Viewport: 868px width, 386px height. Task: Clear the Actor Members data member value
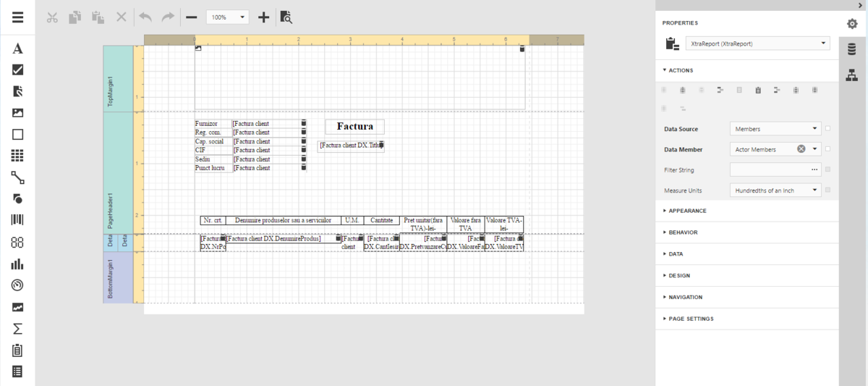[x=801, y=149]
